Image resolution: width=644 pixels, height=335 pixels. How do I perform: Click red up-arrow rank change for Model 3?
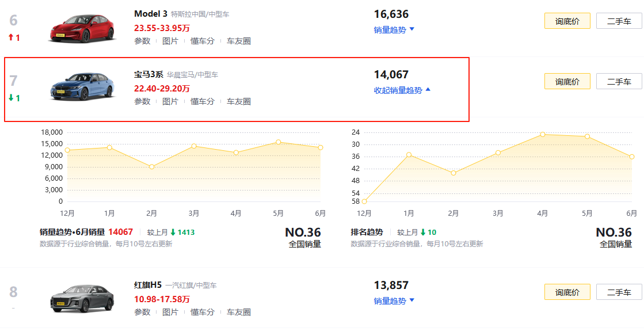pyautogui.click(x=14, y=37)
